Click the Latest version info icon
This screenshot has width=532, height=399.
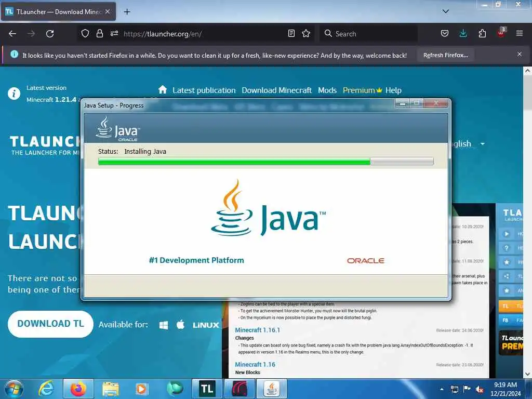coord(14,94)
